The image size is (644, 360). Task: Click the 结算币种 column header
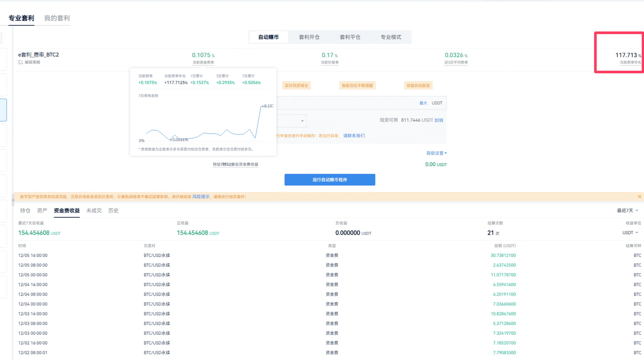coord(633,246)
